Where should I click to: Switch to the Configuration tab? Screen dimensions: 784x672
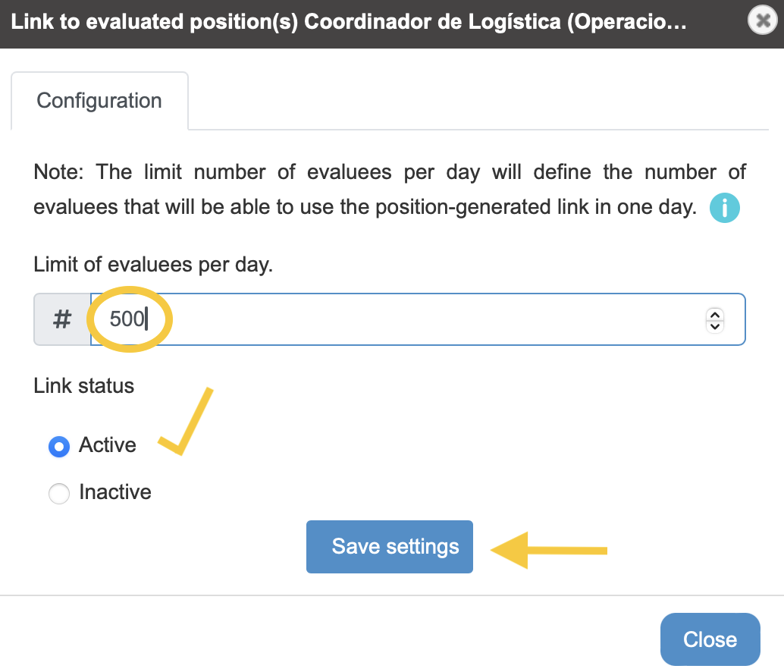tap(99, 101)
